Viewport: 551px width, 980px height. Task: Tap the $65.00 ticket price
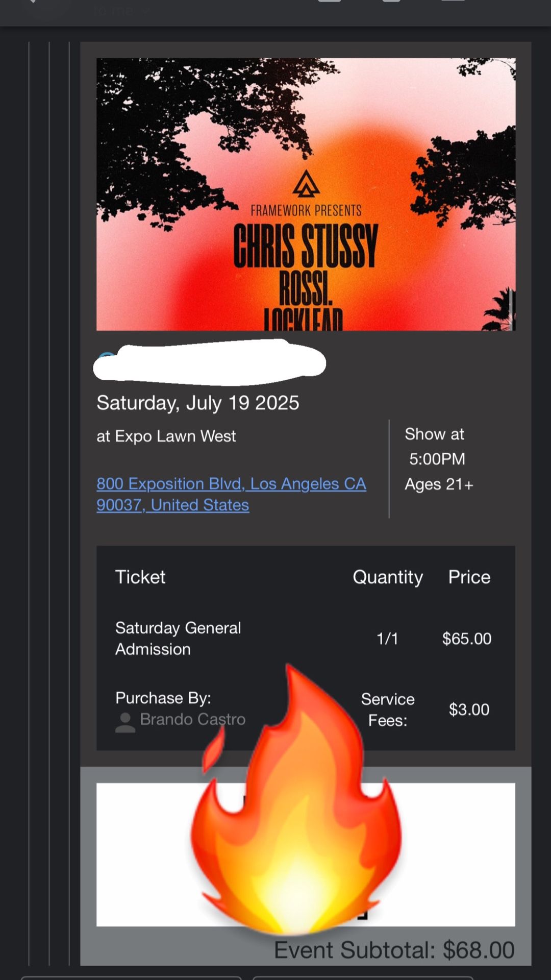click(467, 639)
